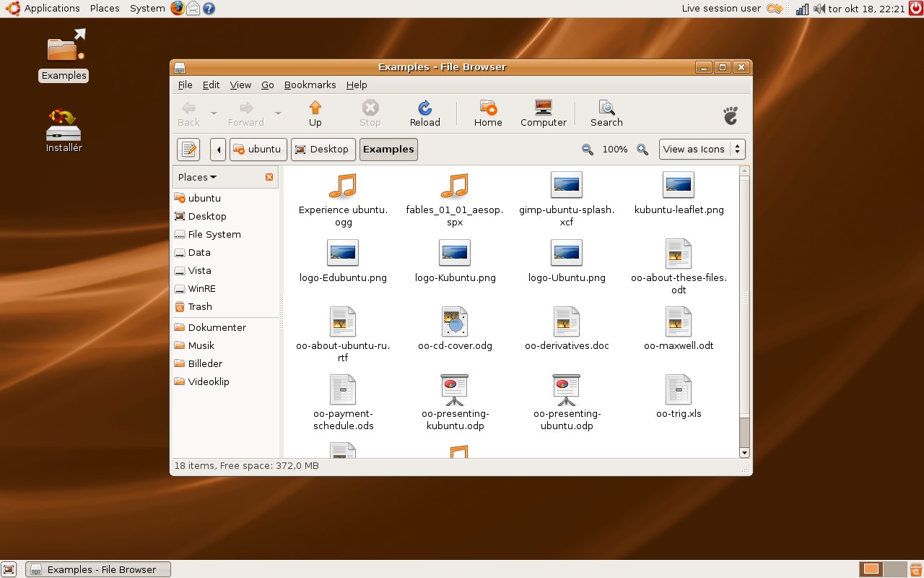Open the View as Icons dropdown
This screenshot has width=924, height=578.
(702, 150)
